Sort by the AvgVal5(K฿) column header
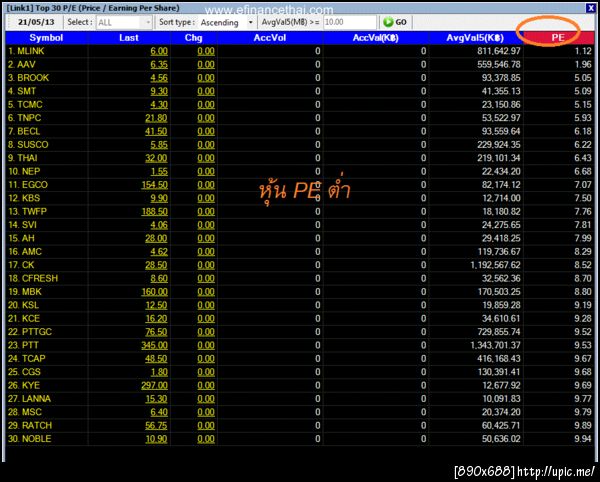The width and height of the screenshot is (600, 482). [475, 37]
